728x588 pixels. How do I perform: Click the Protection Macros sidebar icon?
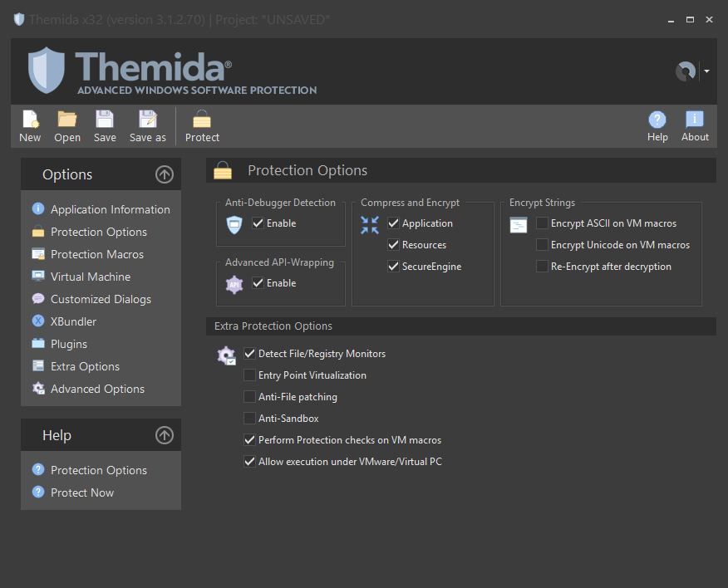38,254
